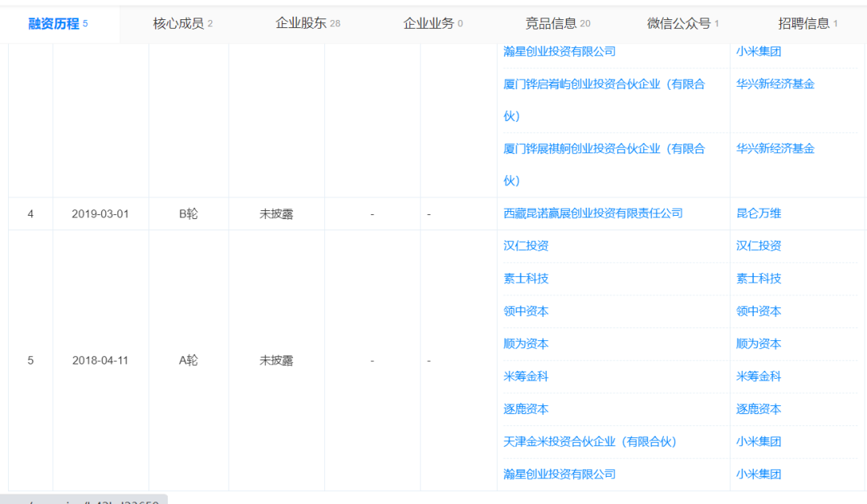Open 米筹金科 link in the wide investor column
The width and height of the screenshot is (867, 504).
[526, 376]
